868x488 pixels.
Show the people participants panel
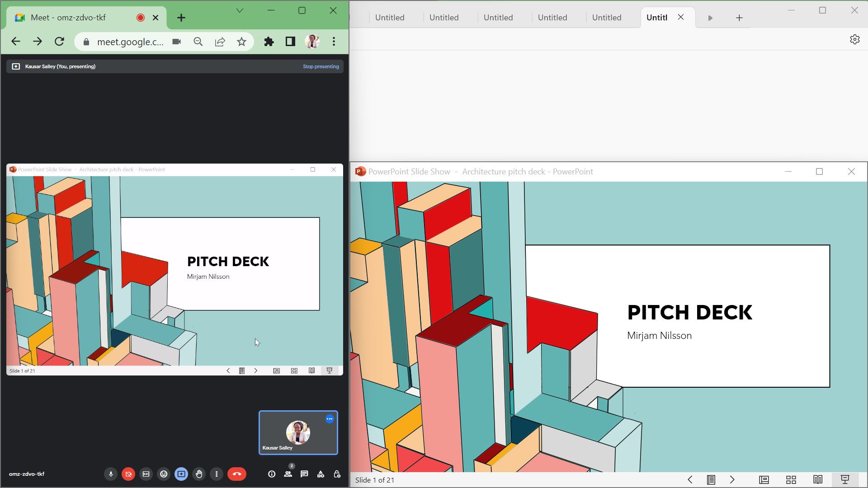click(x=288, y=474)
